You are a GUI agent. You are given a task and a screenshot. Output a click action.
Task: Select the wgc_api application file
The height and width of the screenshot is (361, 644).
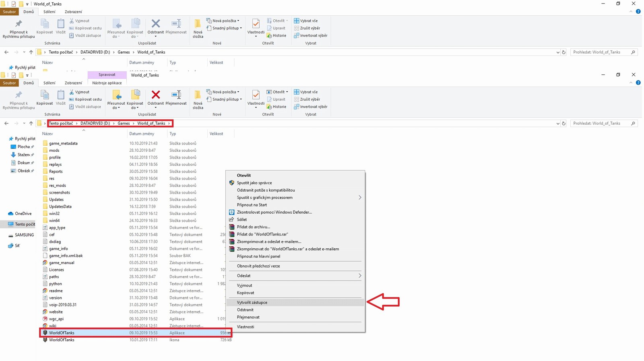[56, 319]
